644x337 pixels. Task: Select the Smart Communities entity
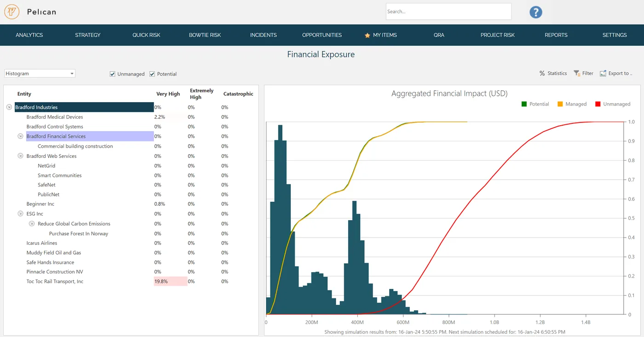tap(60, 175)
